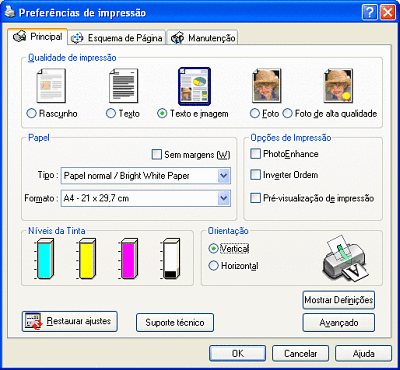
Task: Enable the PhotoEnhance checkbox
Action: coord(255,154)
